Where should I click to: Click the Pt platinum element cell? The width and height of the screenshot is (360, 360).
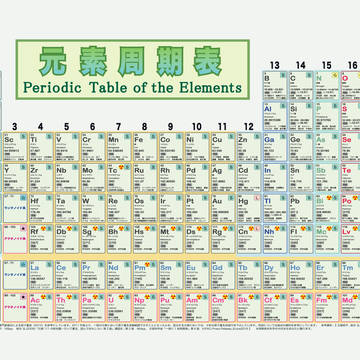tap(197, 208)
